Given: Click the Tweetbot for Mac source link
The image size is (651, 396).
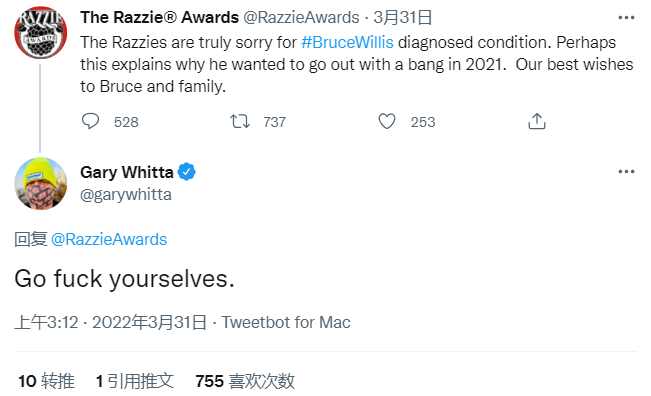Looking at the screenshot, I should coord(286,322).
